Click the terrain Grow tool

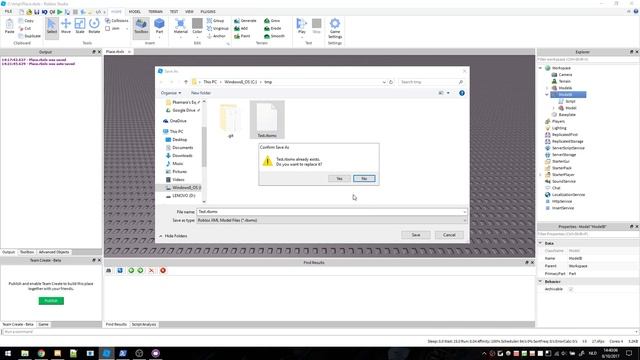click(x=272, y=20)
